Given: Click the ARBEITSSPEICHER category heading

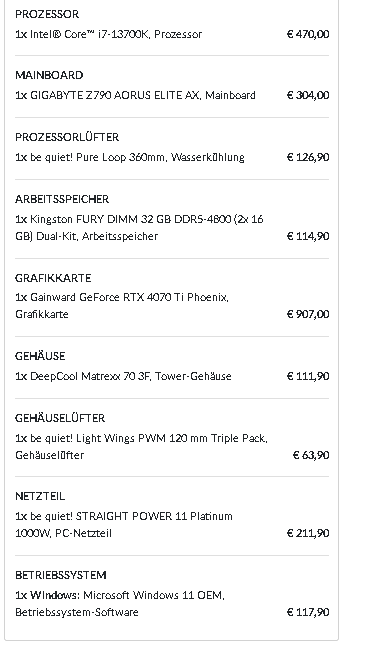Looking at the screenshot, I should coord(62,199).
